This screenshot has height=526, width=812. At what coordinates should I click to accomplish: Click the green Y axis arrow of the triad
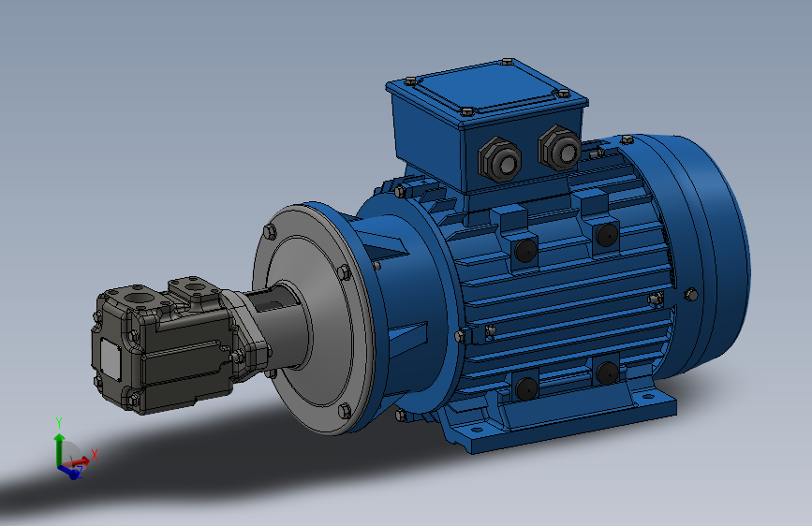coord(59,449)
